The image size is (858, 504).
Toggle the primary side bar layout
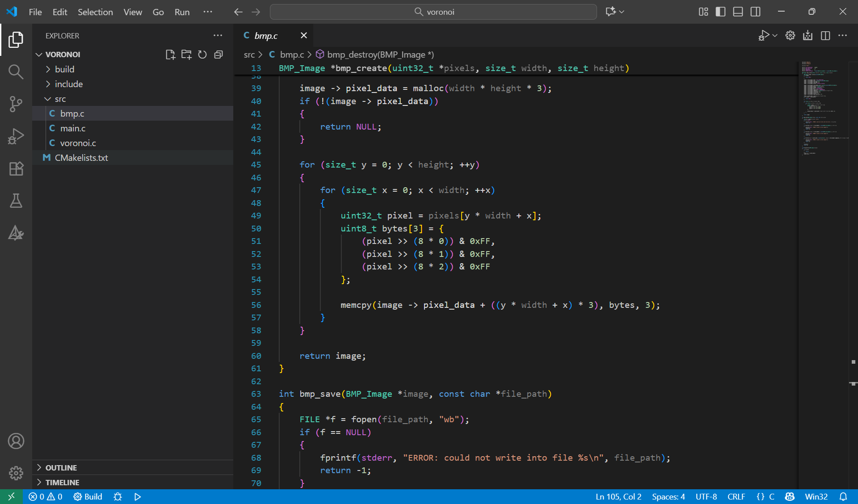(x=720, y=12)
